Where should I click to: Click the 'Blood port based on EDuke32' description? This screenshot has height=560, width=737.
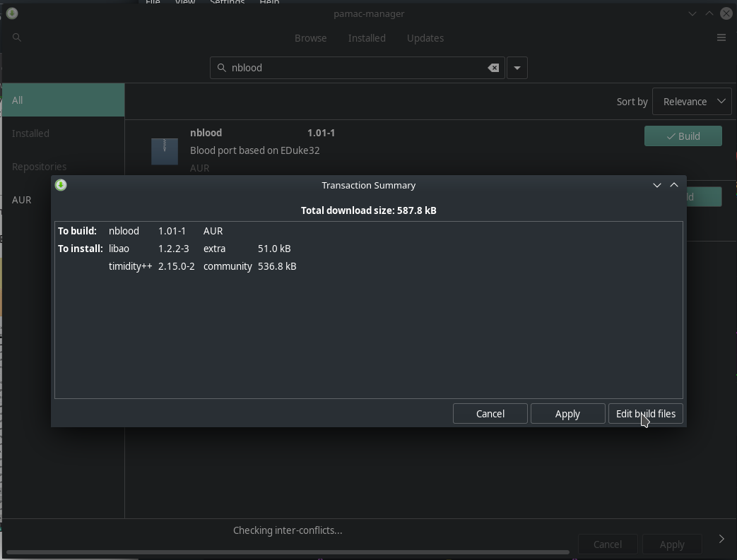coord(255,150)
